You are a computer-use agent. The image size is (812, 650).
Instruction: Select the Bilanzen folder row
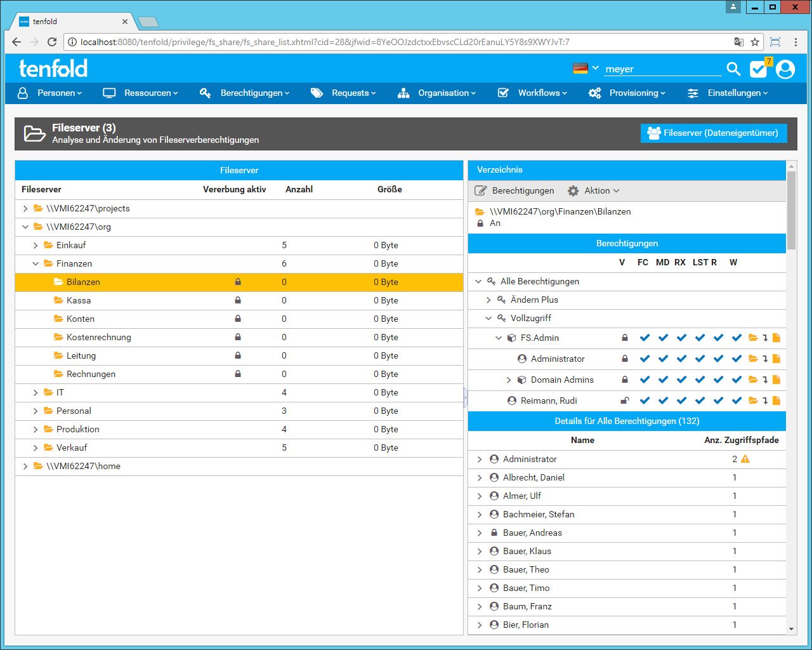[239, 282]
